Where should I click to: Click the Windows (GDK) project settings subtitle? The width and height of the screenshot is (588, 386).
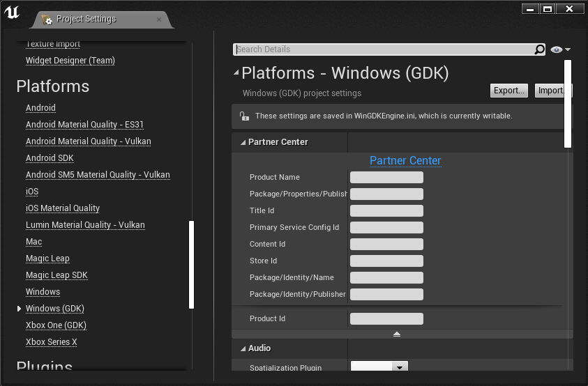pyautogui.click(x=302, y=93)
